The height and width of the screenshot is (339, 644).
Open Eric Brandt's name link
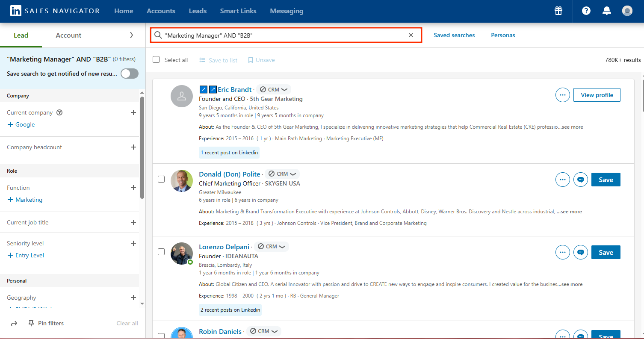pos(235,89)
